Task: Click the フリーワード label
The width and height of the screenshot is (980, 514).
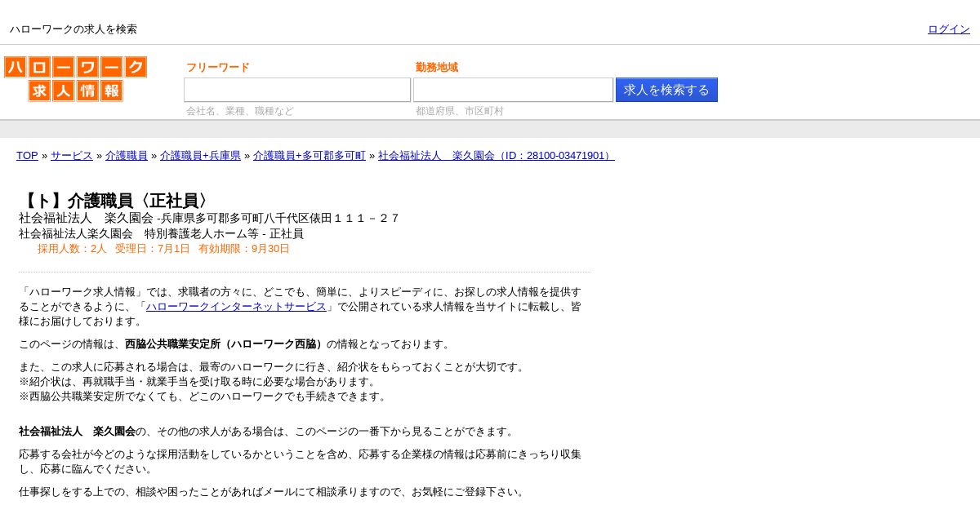Action: click(x=218, y=68)
